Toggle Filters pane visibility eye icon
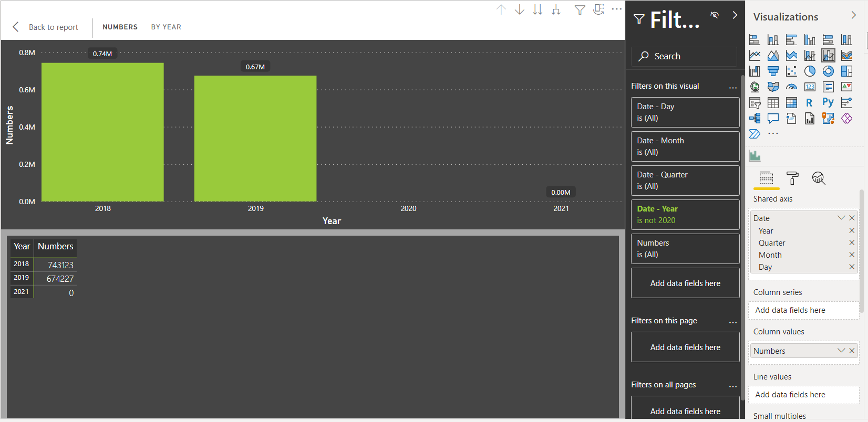Image resolution: width=868 pixels, height=422 pixels. click(x=715, y=15)
